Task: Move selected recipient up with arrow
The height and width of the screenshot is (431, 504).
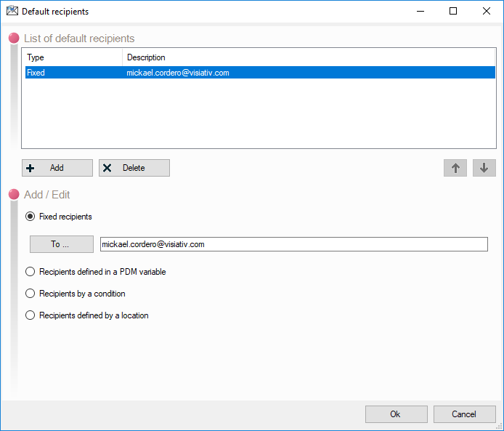Action: click(455, 168)
